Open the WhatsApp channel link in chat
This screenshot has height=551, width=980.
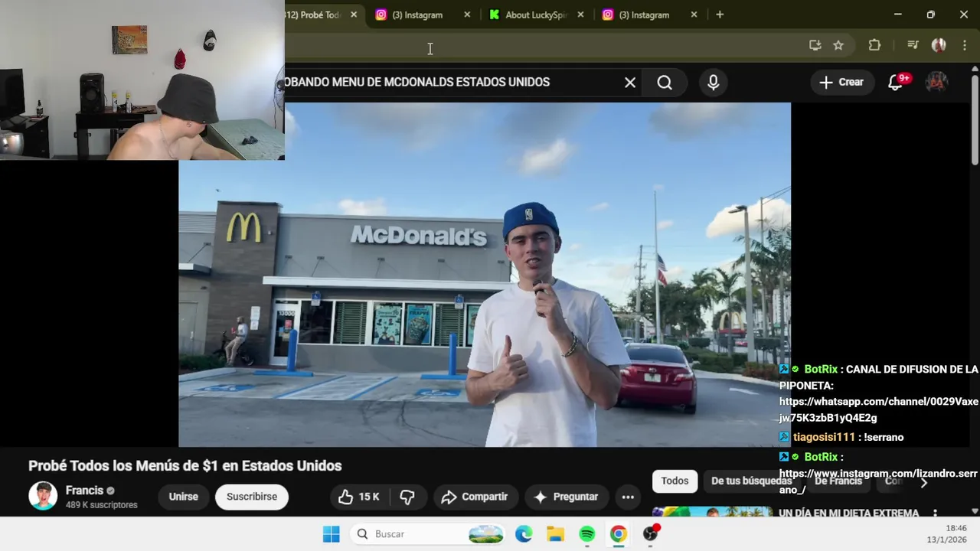[879, 409]
